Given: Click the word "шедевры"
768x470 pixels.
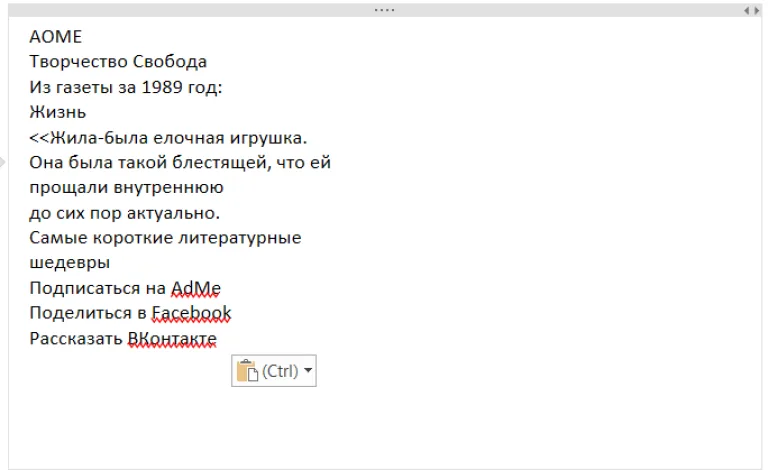Looking at the screenshot, I should pyautogui.click(x=70, y=263).
